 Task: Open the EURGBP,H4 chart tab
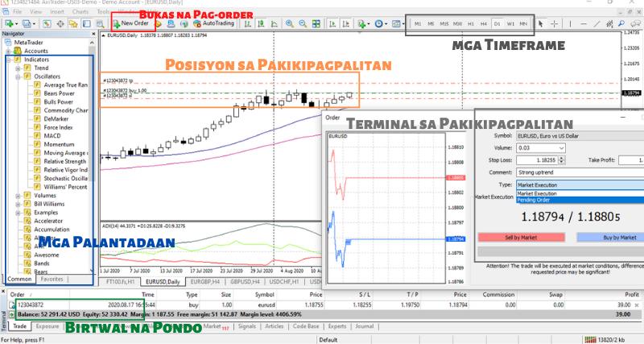[x=205, y=282]
